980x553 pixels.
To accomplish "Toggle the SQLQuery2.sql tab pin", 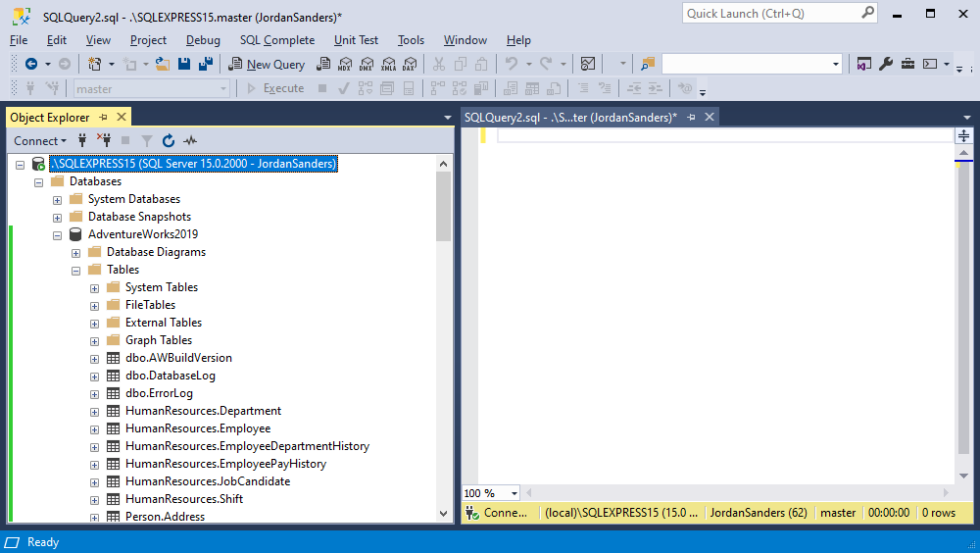I will (691, 117).
